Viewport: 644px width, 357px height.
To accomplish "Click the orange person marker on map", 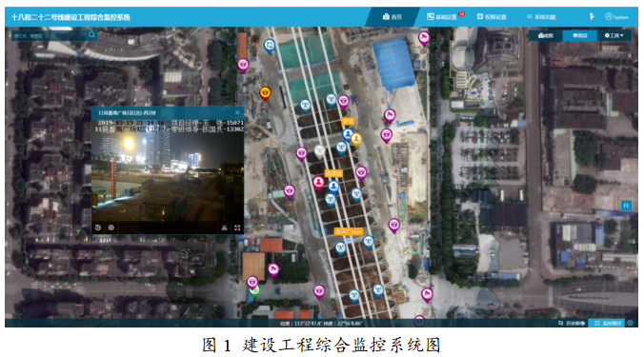I will click(x=356, y=140).
